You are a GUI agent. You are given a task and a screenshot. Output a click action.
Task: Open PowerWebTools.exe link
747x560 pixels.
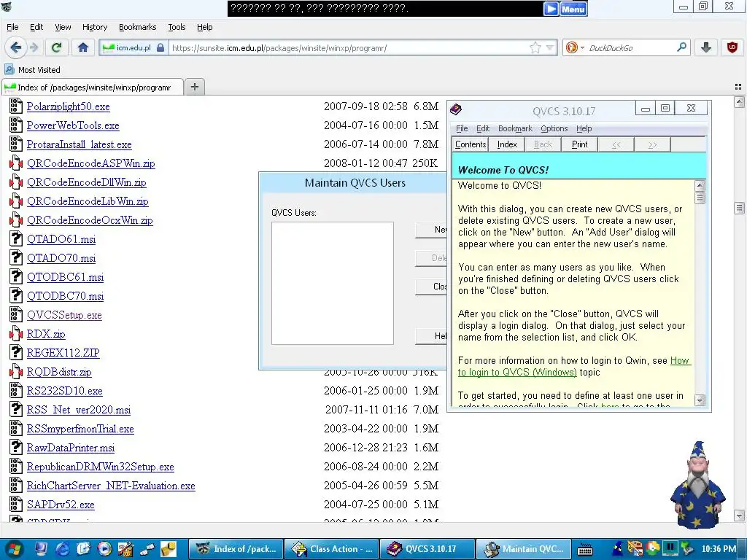tap(73, 125)
